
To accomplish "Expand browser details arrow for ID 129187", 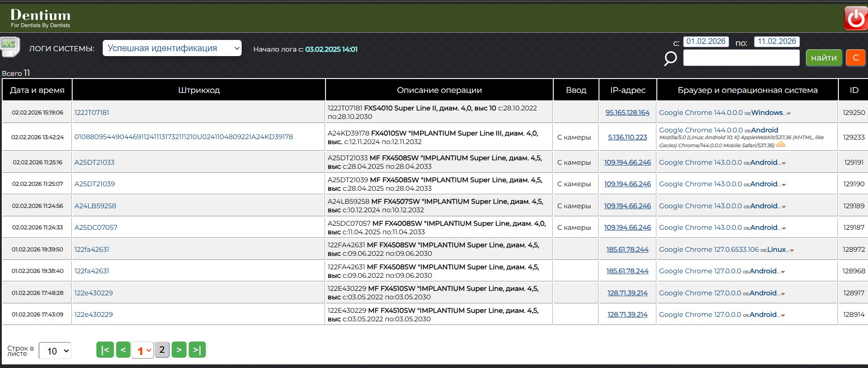I will click(x=784, y=228).
